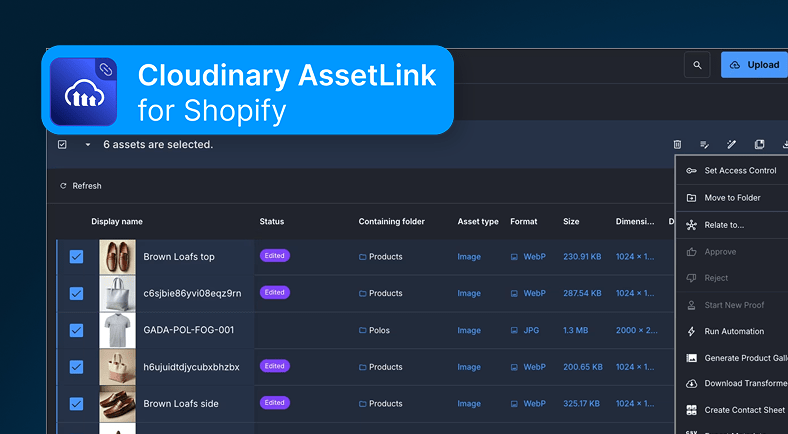This screenshot has width=788, height=434.
Task: Click Start New Proof menu entry
Action: [x=732, y=305]
